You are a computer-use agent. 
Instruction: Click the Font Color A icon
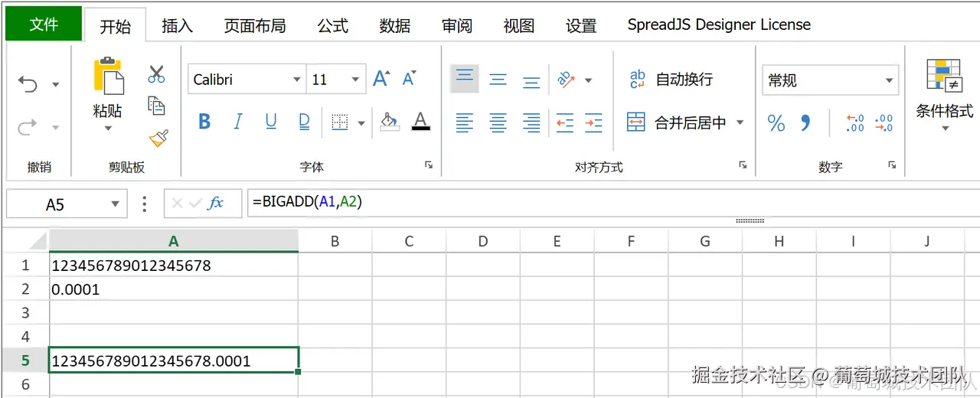420,122
